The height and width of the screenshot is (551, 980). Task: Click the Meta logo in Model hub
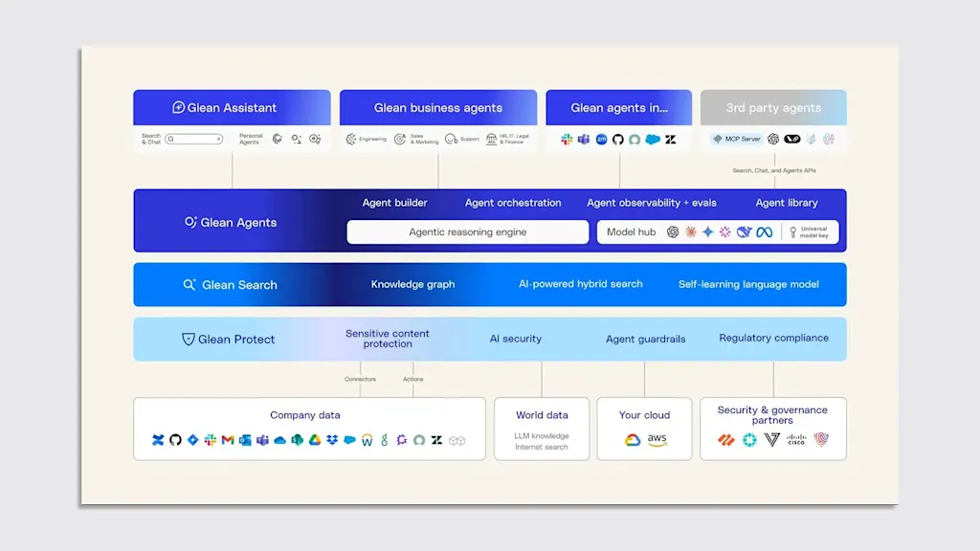pyautogui.click(x=764, y=232)
